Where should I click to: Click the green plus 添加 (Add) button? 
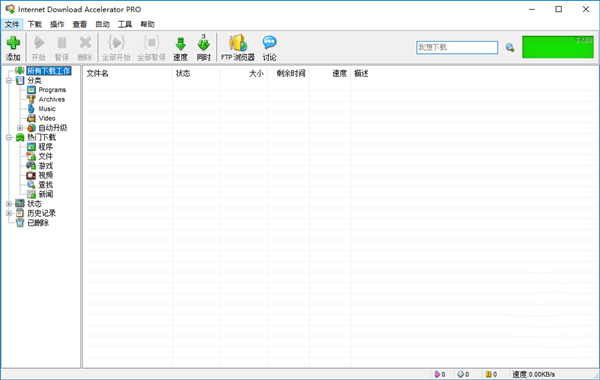coord(13,47)
